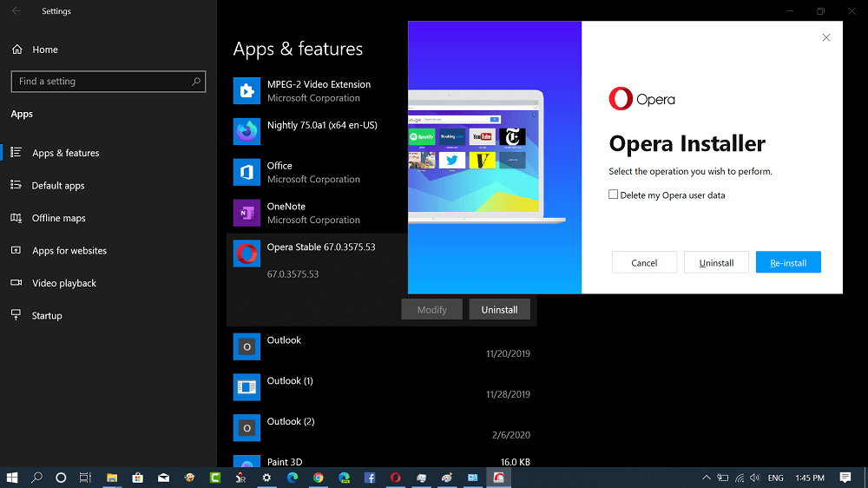Open Google Chrome from taskbar

(x=318, y=478)
